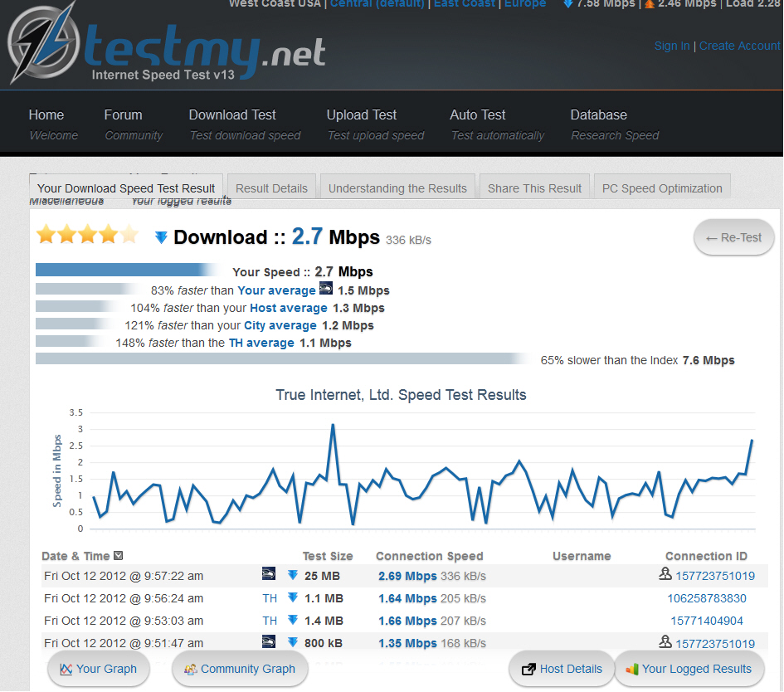The image size is (784, 692).
Task: Click the Index 7.6 Mbps comparison bar
Action: 283,358
